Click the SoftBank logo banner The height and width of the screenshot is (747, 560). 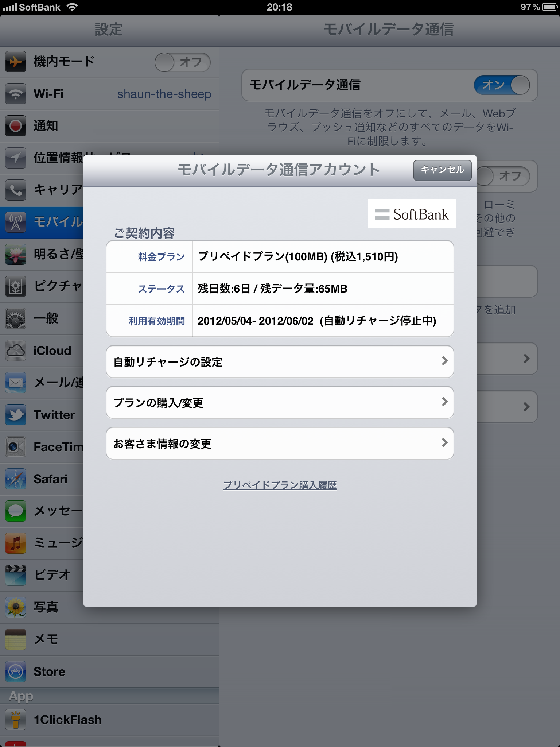pyautogui.click(x=412, y=214)
